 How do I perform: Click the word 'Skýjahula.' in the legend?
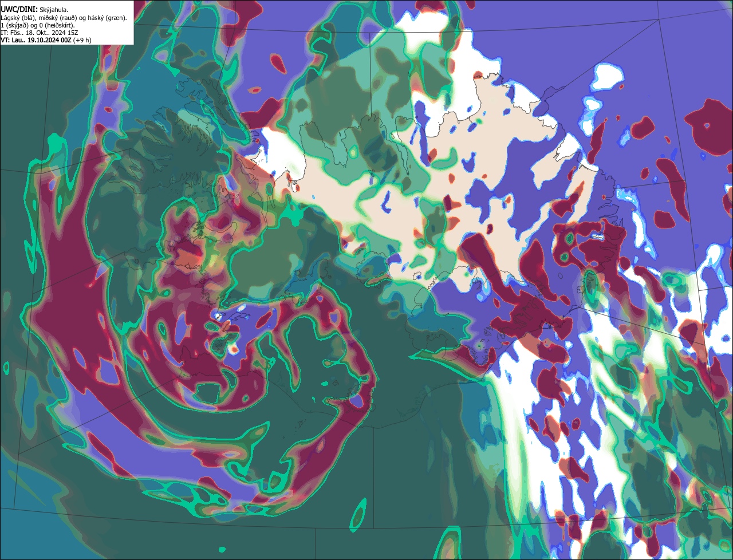(x=55, y=10)
